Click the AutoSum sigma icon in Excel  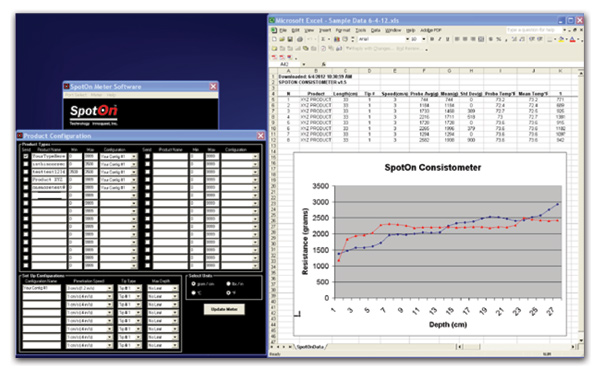[323, 39]
